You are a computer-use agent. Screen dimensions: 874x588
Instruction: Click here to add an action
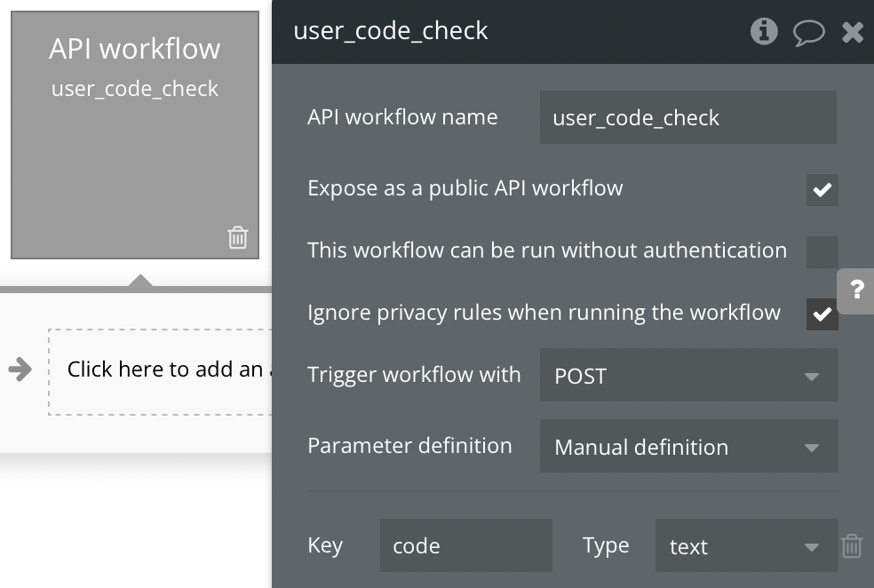164,369
